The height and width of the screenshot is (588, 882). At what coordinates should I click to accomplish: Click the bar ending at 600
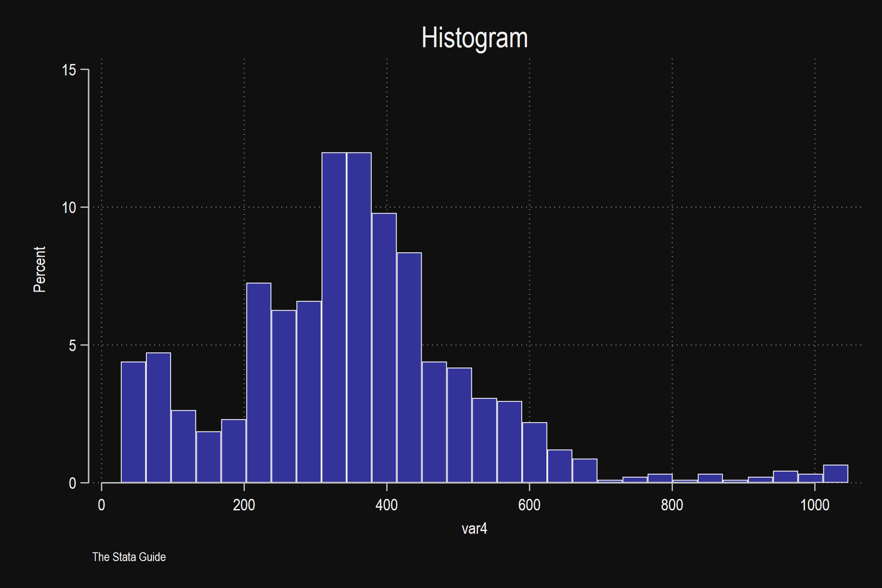click(509, 442)
